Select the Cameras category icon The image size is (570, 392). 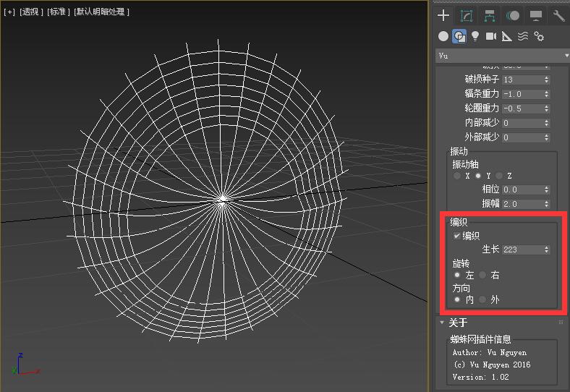click(x=491, y=36)
